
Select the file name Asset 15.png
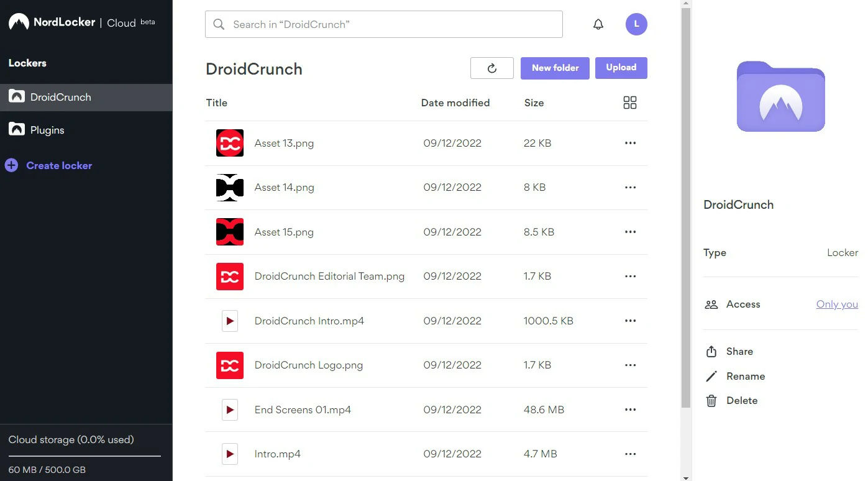[284, 232]
